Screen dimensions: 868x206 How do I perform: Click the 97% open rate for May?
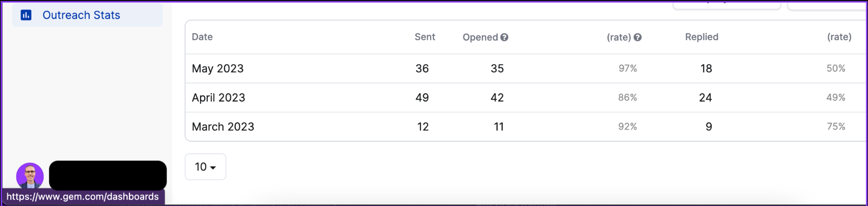pyautogui.click(x=628, y=69)
